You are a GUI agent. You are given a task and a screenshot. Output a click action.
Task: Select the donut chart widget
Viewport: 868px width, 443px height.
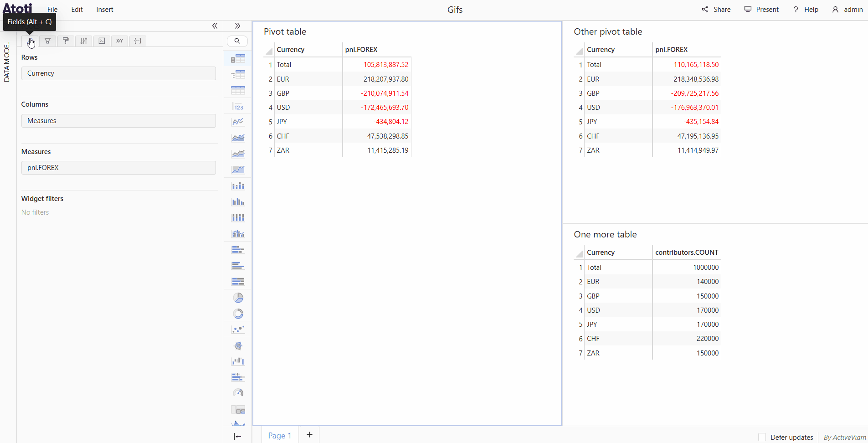click(238, 314)
